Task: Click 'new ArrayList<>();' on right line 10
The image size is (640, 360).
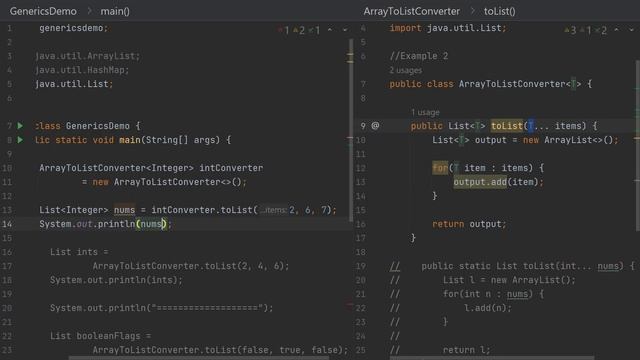Action: pos(571,140)
